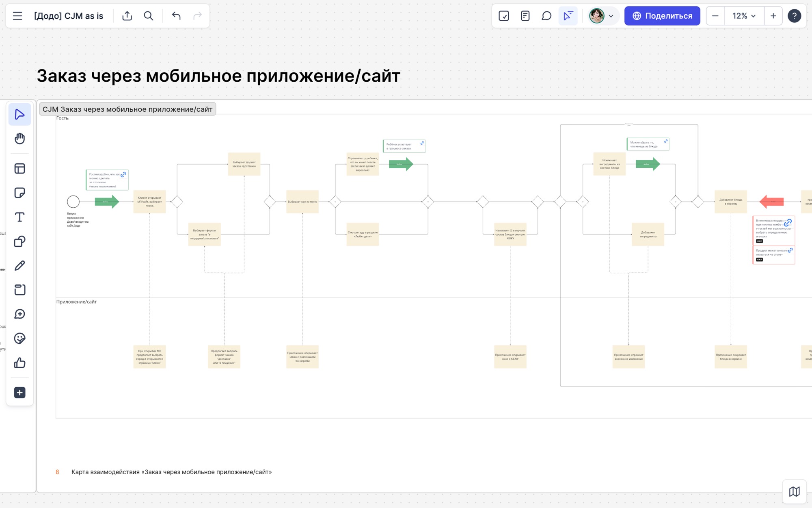The width and height of the screenshot is (812, 508).
Task: Select card Нажимает (i) и изучает состав
Action: [510, 234]
